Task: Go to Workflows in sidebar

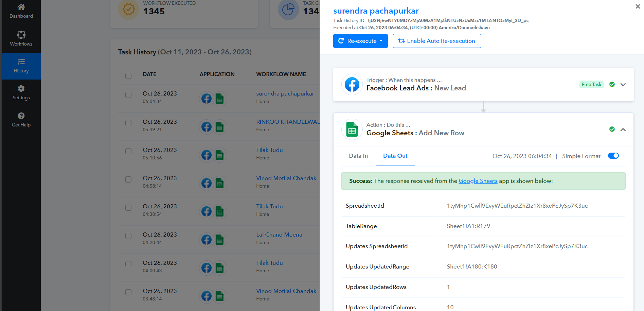Action: click(x=21, y=39)
